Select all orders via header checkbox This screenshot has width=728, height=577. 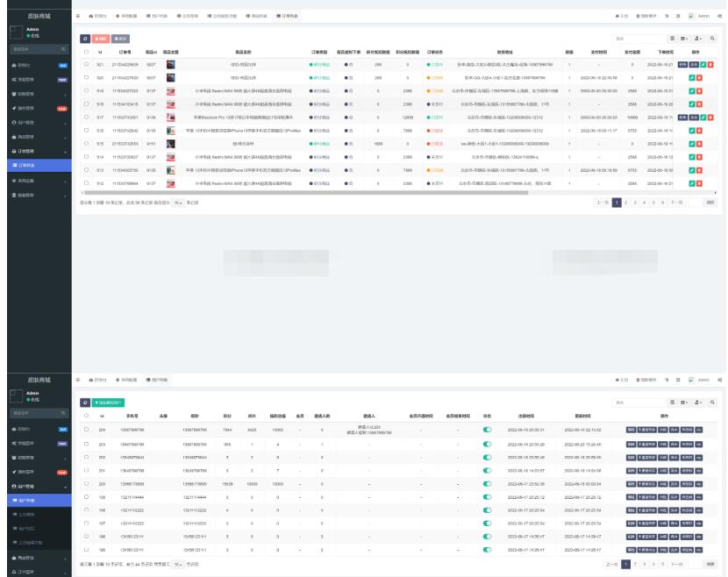point(86,52)
